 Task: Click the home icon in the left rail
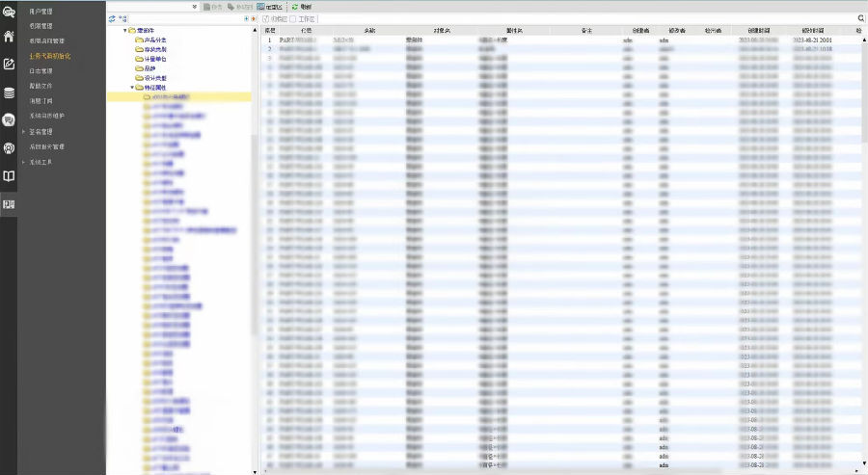pos(9,37)
